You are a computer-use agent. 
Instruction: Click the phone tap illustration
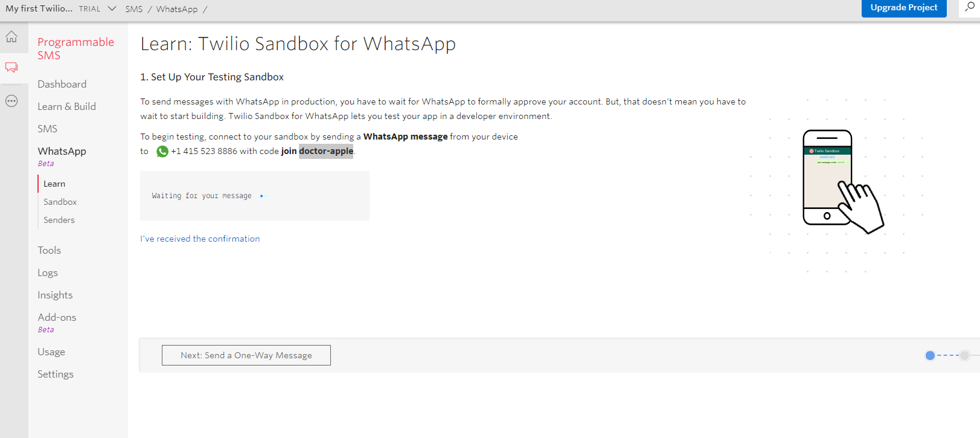coord(843,182)
